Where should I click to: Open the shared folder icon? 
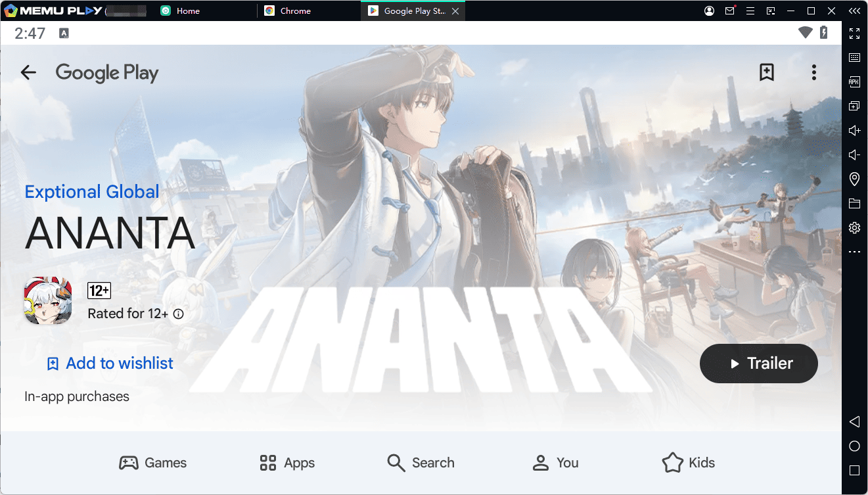pyautogui.click(x=854, y=203)
